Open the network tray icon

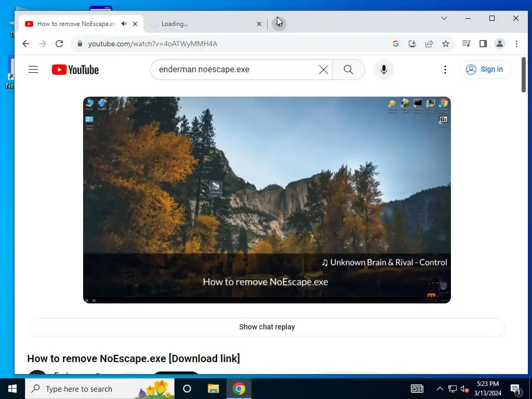(x=453, y=389)
